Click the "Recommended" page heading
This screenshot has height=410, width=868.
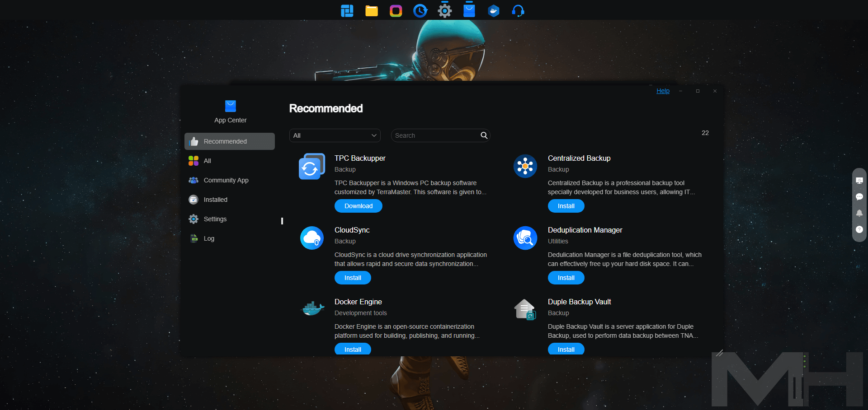[326, 108]
